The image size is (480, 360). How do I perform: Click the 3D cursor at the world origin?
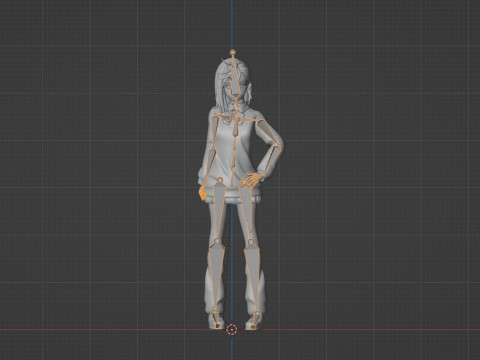231,330
